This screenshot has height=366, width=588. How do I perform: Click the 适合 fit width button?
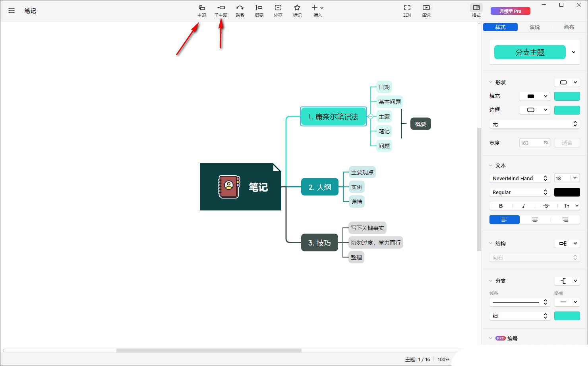pyautogui.click(x=567, y=143)
